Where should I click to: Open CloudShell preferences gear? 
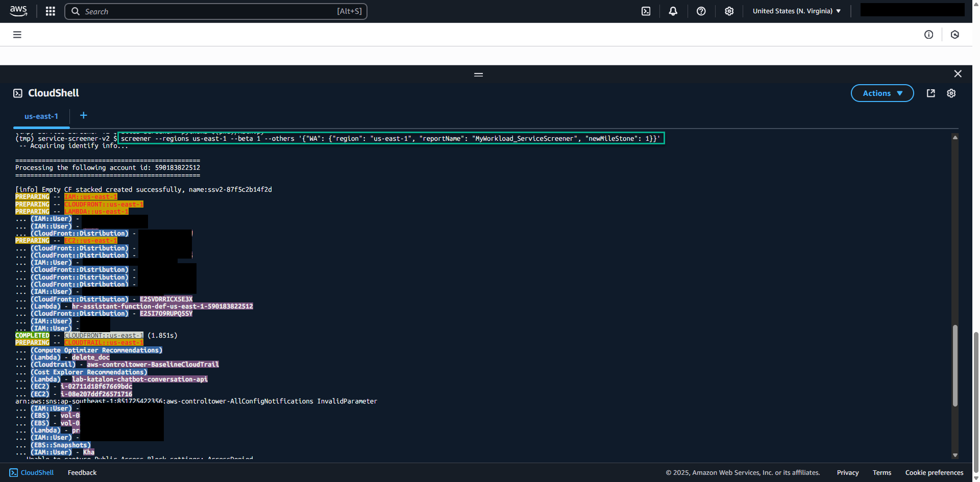click(951, 93)
